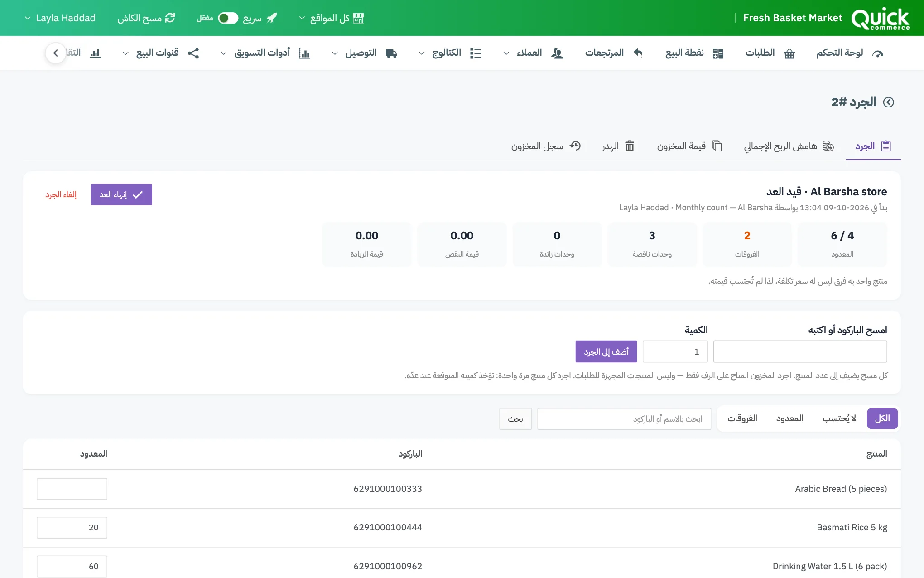Click the returns arrow icon
This screenshot has height=578, width=924.
coord(638,53)
